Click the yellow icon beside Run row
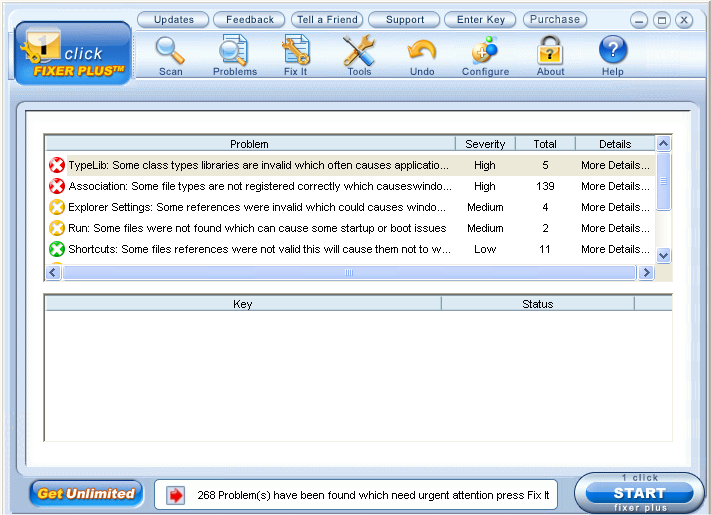The image size is (711, 515). (x=57, y=228)
